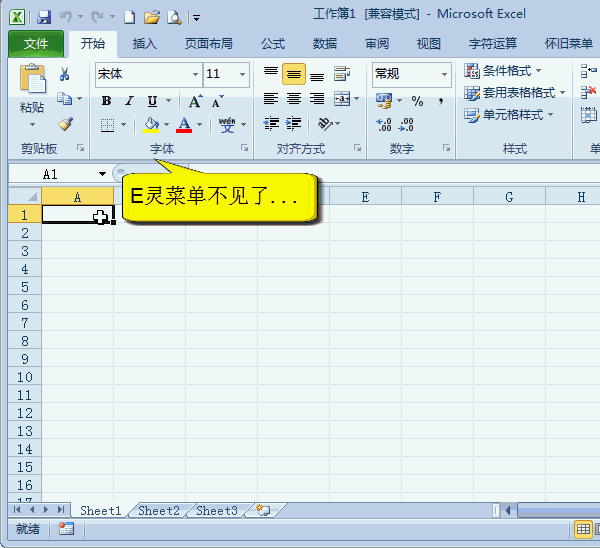The width and height of the screenshot is (600, 548).
Task: Toggle Center horizontal alignment
Action: 294,99
